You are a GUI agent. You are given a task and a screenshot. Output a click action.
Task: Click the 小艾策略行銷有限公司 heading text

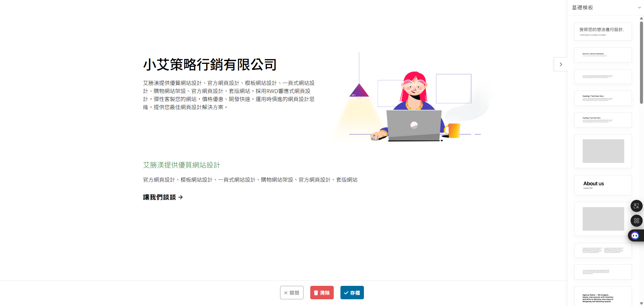tap(210, 64)
